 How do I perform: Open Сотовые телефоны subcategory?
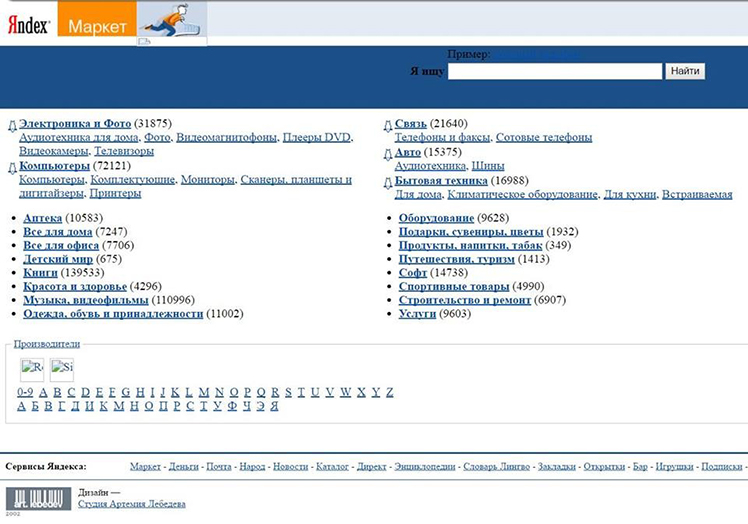[544, 137]
